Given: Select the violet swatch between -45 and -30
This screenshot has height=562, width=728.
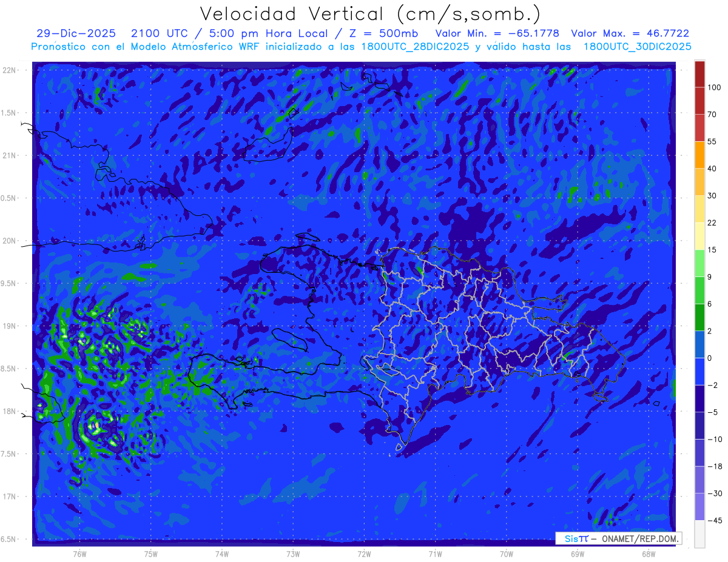Looking at the screenshot, I should [699, 506].
